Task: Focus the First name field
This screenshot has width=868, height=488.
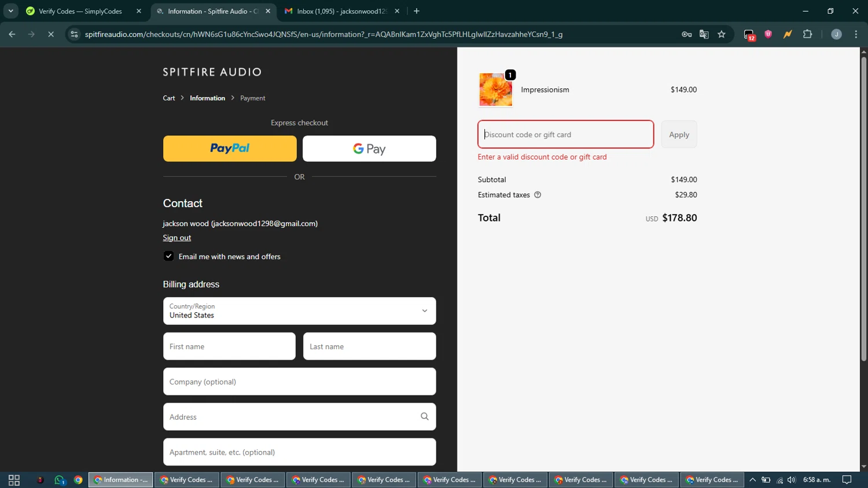Action: (x=229, y=346)
